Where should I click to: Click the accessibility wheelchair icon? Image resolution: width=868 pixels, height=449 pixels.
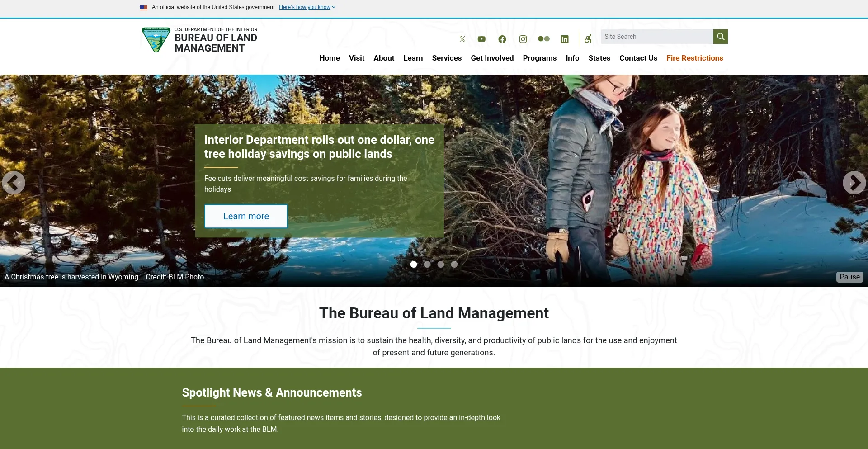588,39
